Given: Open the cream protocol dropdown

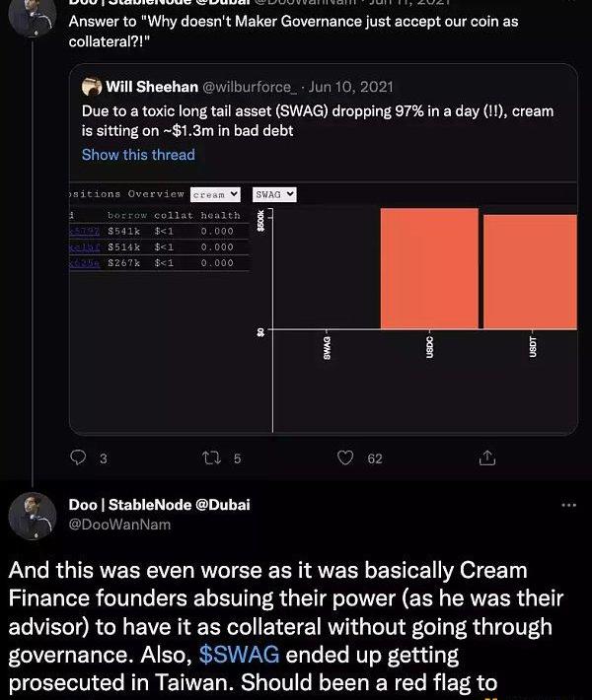Looking at the screenshot, I should coord(215,195).
